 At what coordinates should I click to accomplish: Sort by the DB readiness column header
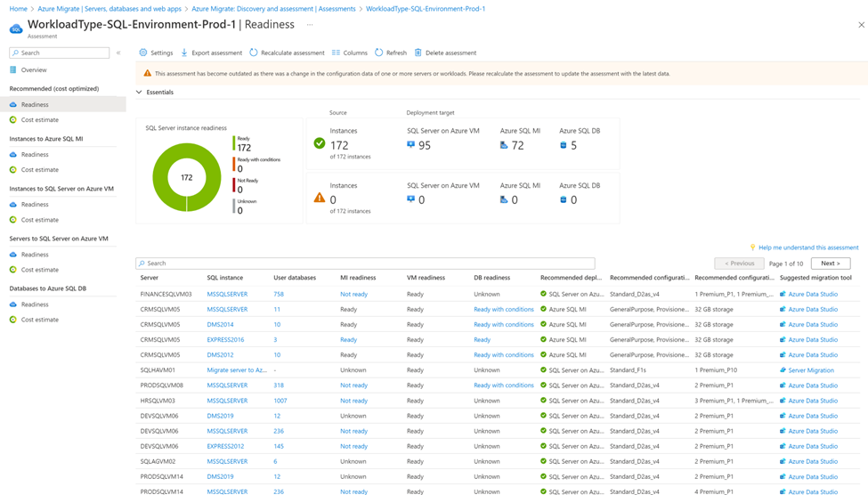point(491,278)
